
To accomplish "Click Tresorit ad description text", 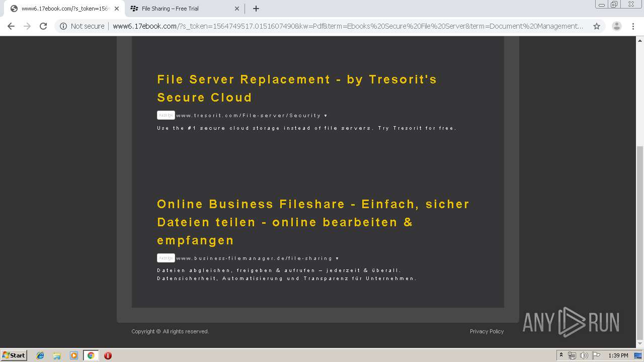I will coord(307,128).
